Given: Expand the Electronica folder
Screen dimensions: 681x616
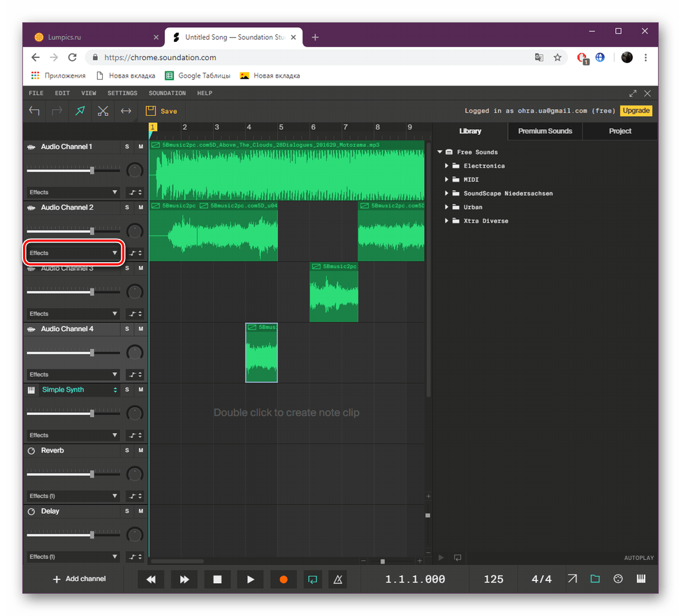Looking at the screenshot, I should pos(448,166).
